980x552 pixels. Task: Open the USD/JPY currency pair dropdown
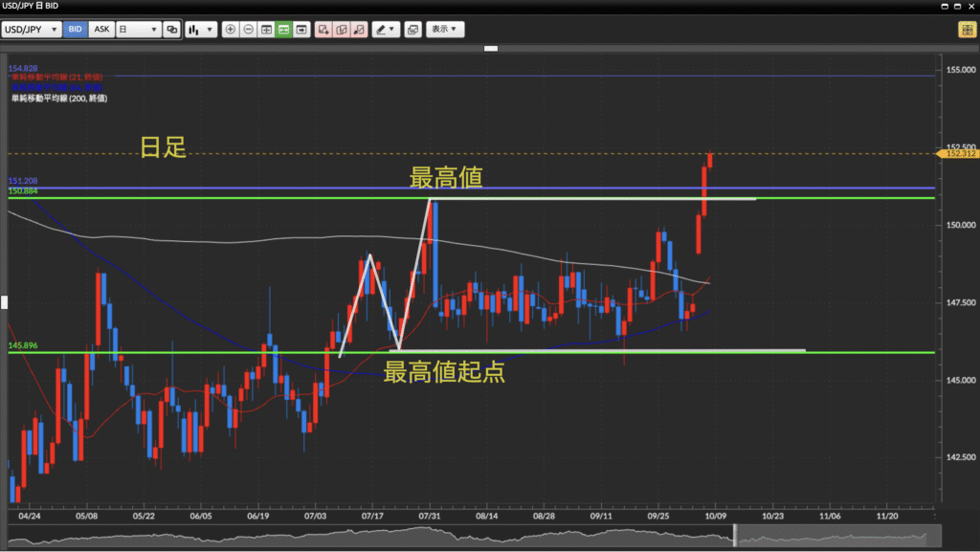32,30
